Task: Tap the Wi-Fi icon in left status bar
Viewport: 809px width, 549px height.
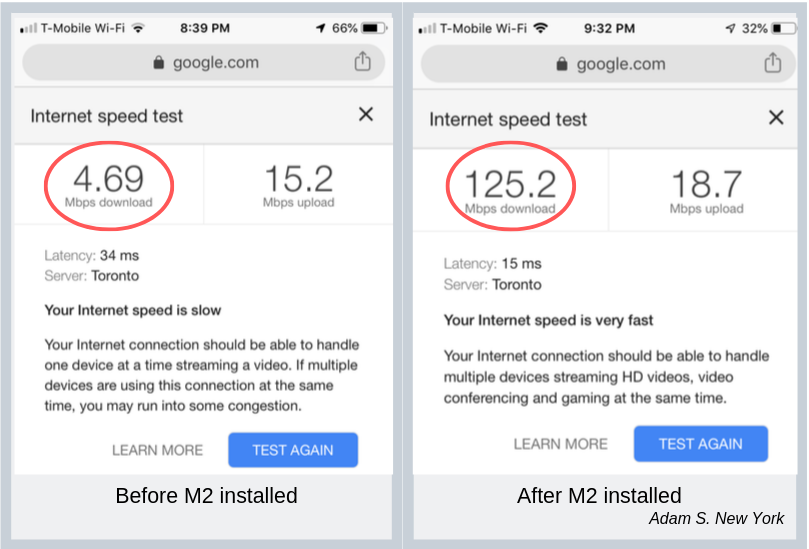Action: pyautogui.click(x=138, y=28)
